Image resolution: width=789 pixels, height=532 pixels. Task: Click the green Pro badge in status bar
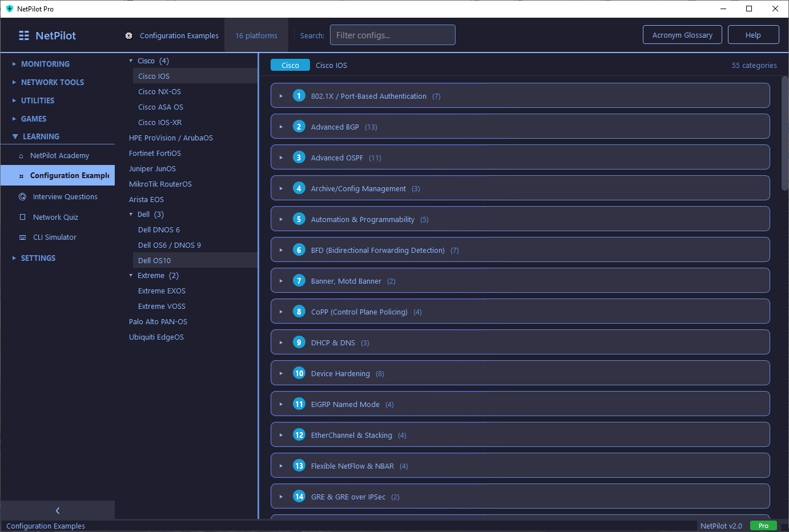763,526
